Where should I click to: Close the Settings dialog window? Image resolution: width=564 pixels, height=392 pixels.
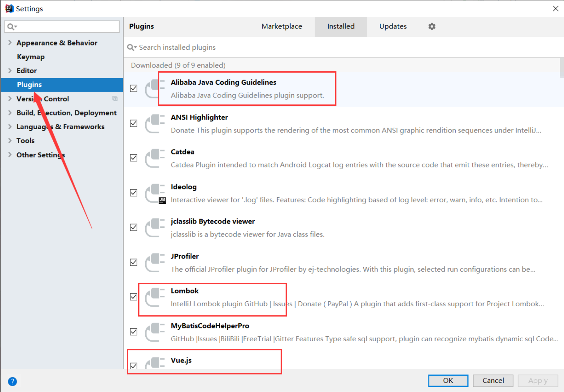[555, 9]
